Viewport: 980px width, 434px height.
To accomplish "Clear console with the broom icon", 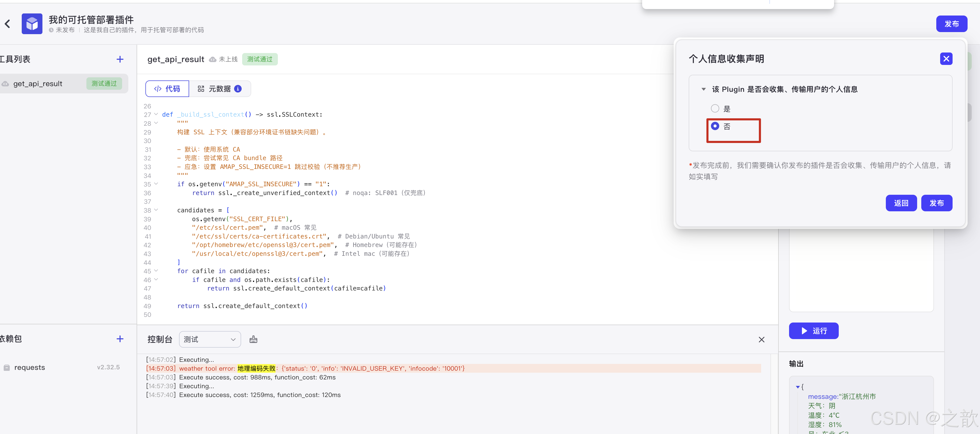I will tap(253, 339).
